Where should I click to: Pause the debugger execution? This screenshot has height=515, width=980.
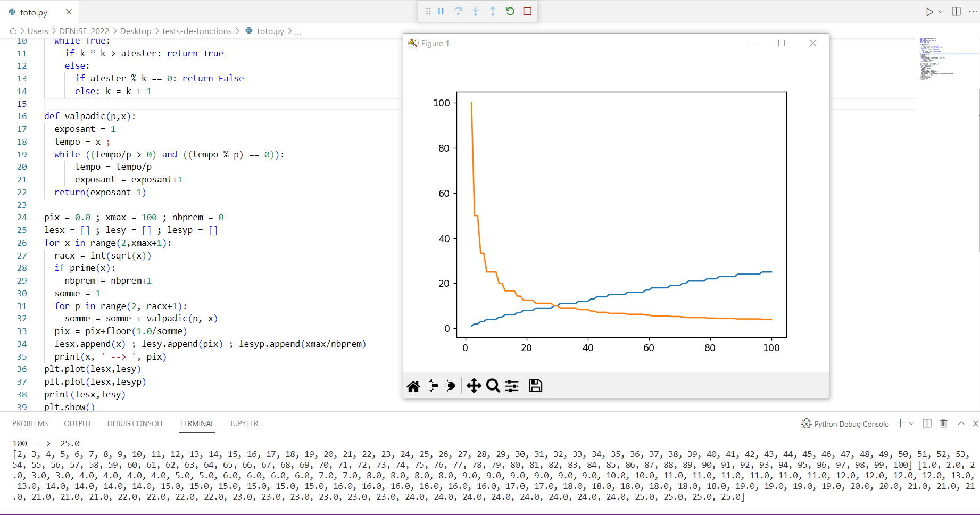click(441, 11)
